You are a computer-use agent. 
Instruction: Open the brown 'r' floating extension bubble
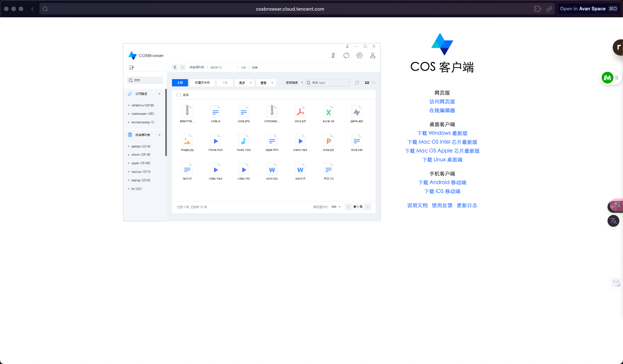[x=618, y=47]
